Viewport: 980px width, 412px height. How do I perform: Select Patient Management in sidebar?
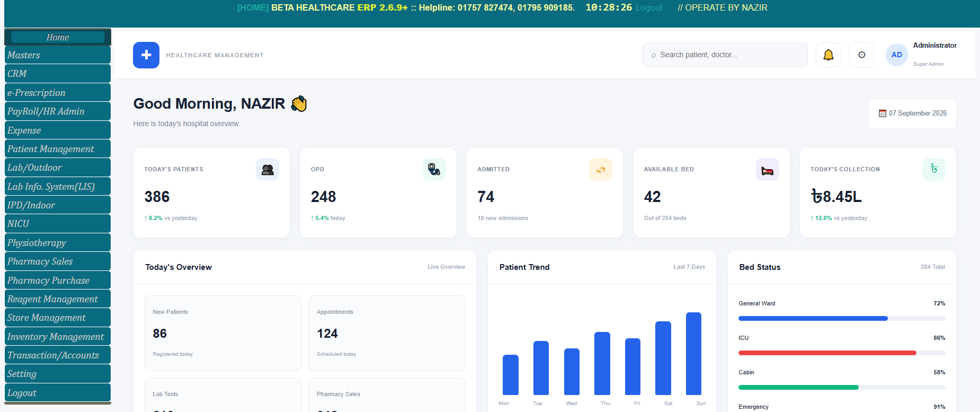(x=58, y=149)
